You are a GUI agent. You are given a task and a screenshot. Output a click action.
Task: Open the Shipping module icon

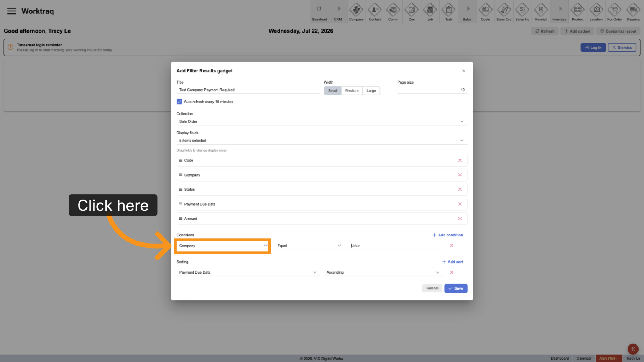[x=633, y=11]
